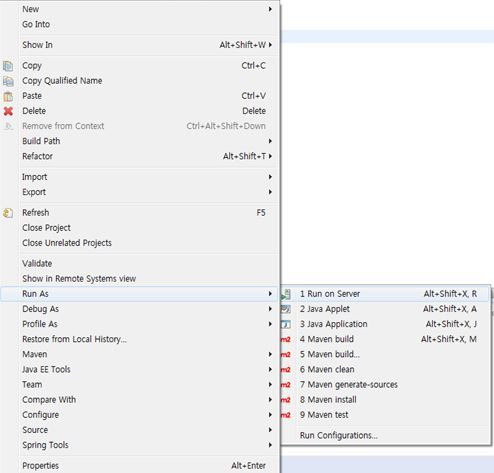Choose Copy Qualified Name
The height and width of the screenshot is (473, 494).
140,81
